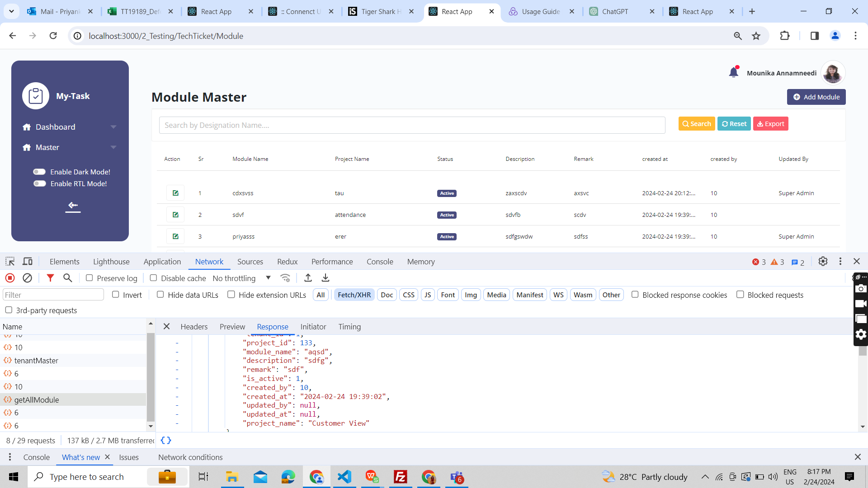
Task: Open Microsoft Teams from taskbar
Action: point(457,477)
